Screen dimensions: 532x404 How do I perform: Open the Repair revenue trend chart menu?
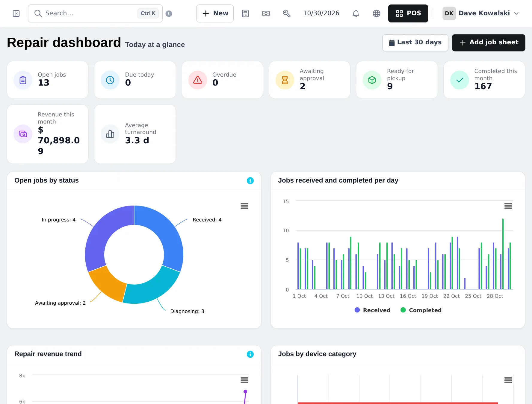244,380
